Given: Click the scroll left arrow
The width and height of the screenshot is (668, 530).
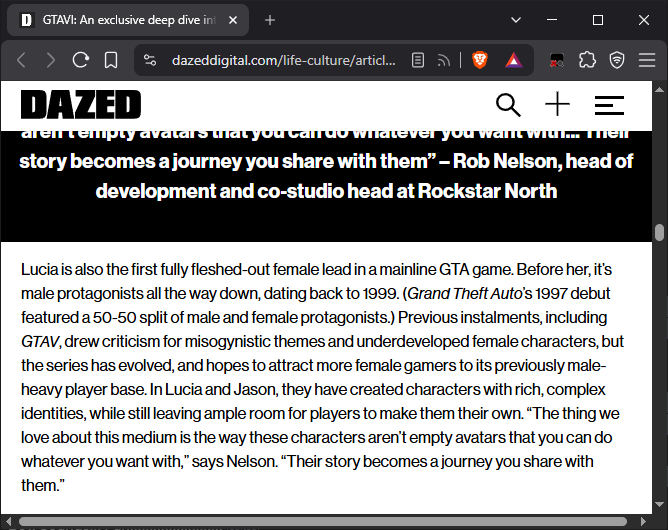Looking at the screenshot, I should coord(8,521).
